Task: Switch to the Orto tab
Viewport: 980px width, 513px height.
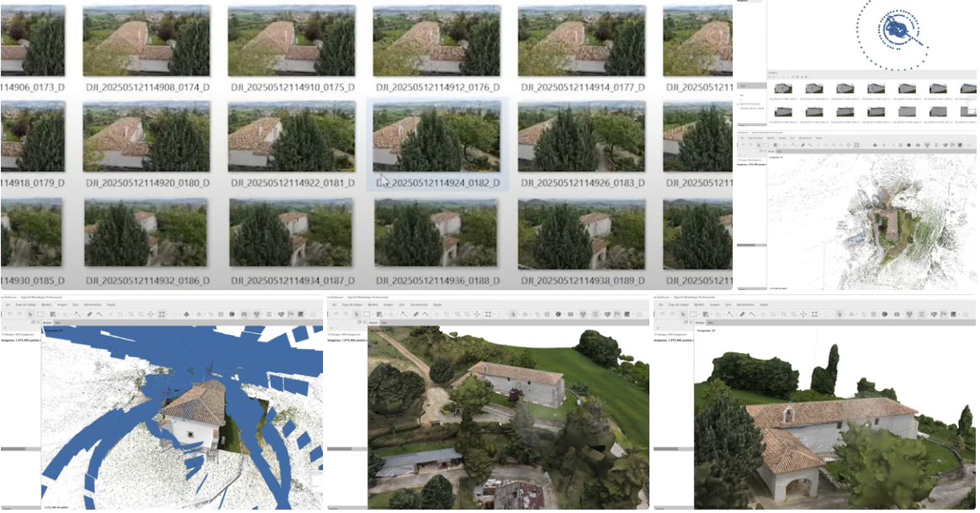Action: [x=56, y=323]
